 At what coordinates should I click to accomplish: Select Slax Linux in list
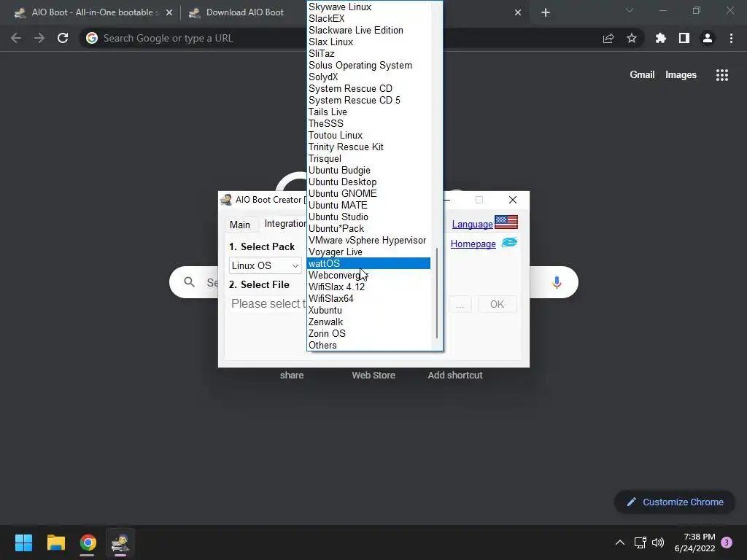click(x=368, y=42)
